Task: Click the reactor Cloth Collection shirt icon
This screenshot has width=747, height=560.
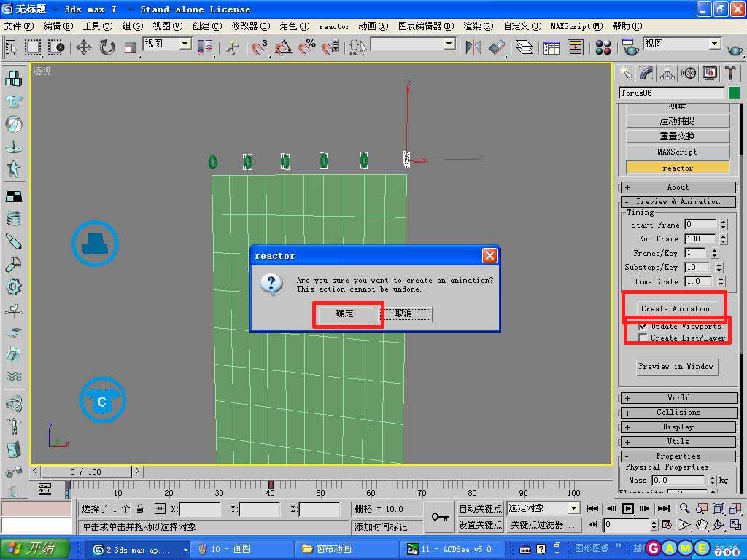Action: (x=13, y=101)
